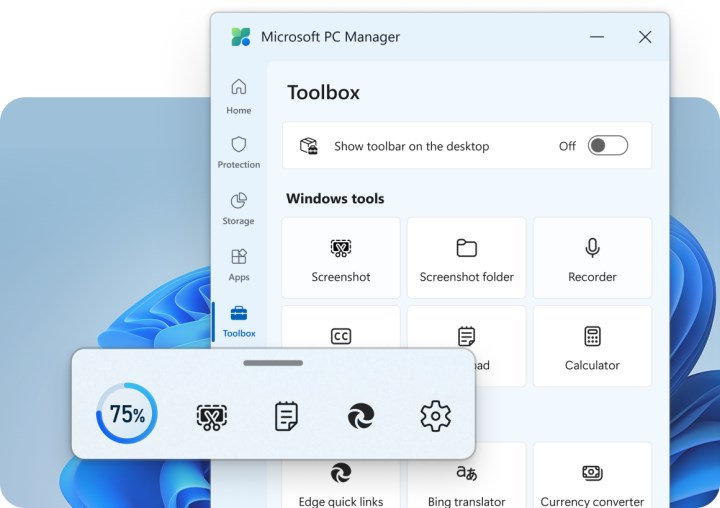This screenshot has height=508, width=720.
Task: Open the Storage section
Action: pos(239,208)
